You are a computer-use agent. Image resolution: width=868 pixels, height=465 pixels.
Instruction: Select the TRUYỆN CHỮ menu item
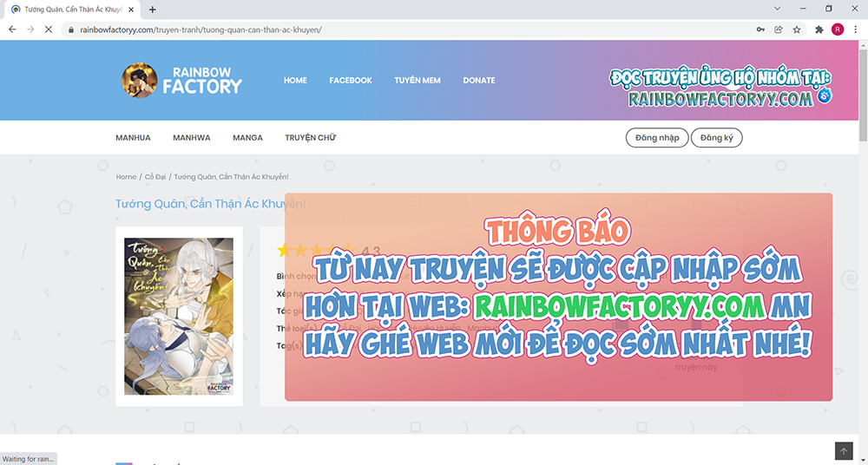point(310,138)
